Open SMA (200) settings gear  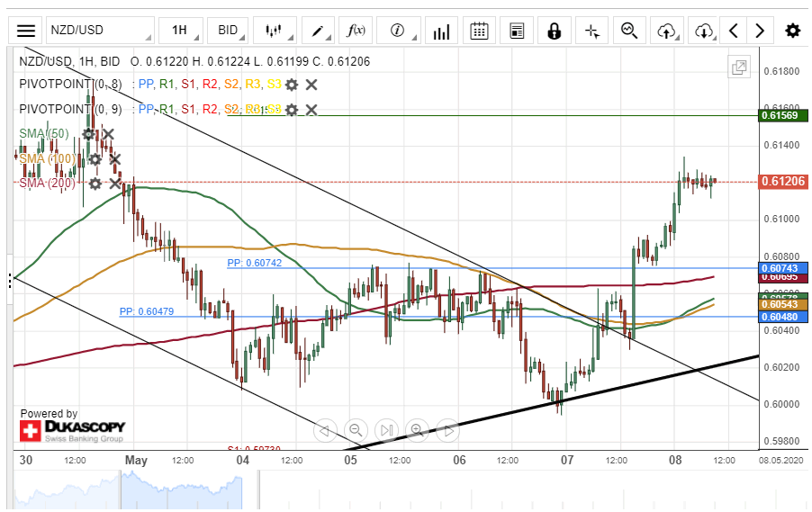95,184
